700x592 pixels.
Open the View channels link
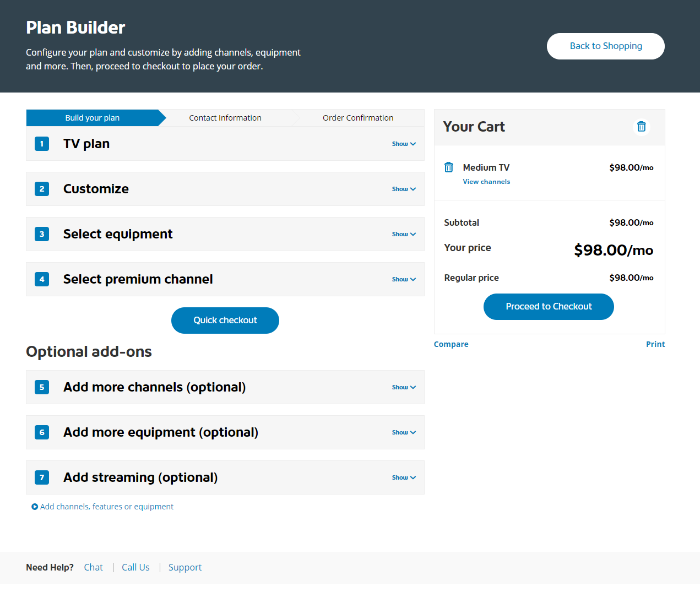[486, 182]
